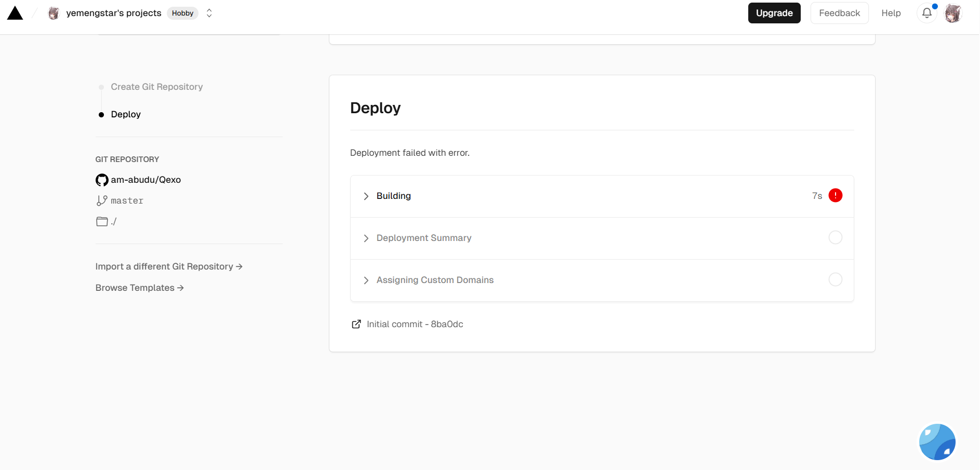Click the GitHub icon beside am-abudu/Qexo
The image size is (980, 470).
(102, 180)
